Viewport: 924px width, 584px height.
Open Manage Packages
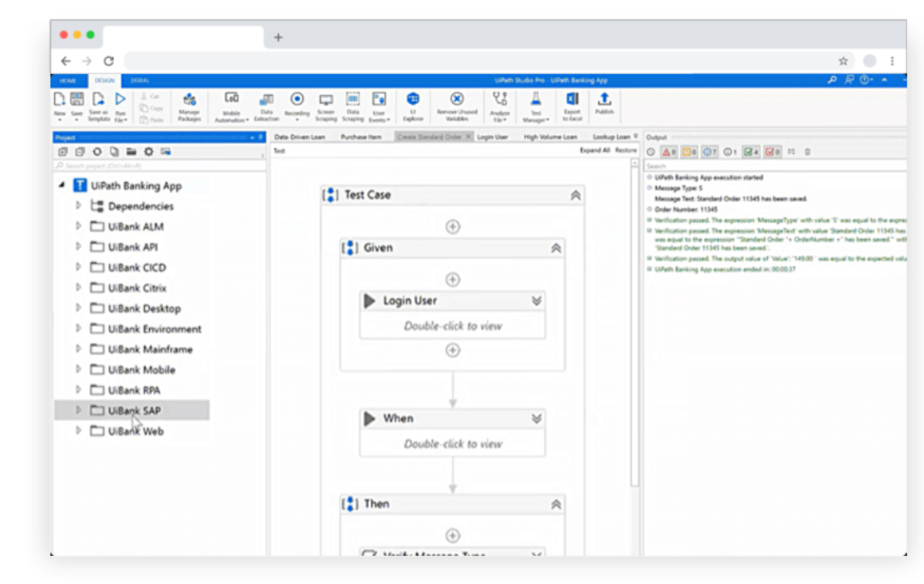189,107
